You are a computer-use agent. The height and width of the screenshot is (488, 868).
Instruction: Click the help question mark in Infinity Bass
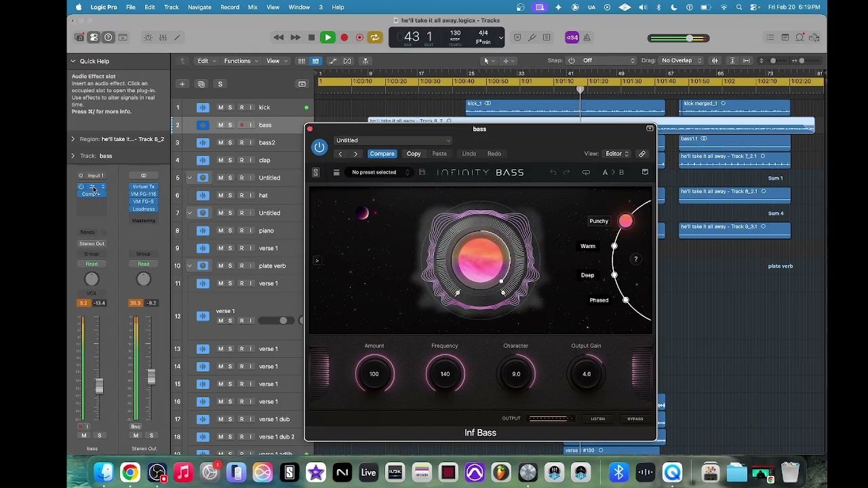coord(635,259)
